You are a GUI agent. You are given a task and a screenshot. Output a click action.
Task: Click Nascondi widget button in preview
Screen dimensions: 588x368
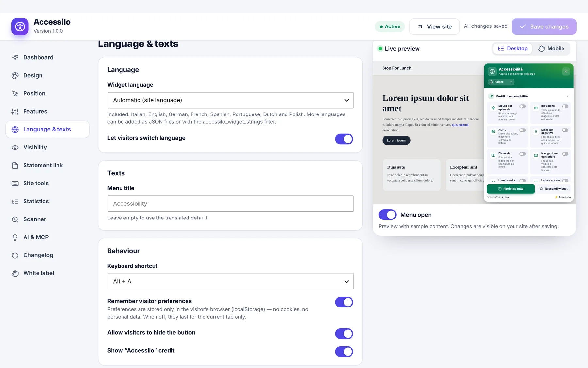tap(554, 189)
